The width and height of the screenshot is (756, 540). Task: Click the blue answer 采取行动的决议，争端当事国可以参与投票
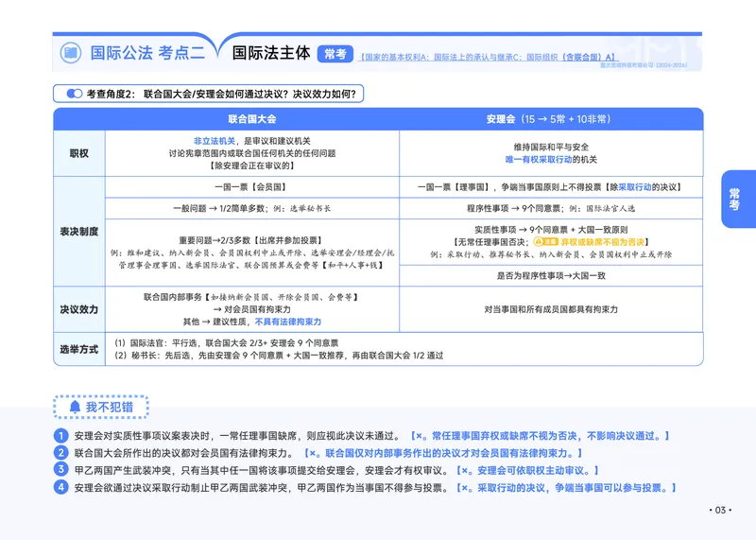[566, 488]
